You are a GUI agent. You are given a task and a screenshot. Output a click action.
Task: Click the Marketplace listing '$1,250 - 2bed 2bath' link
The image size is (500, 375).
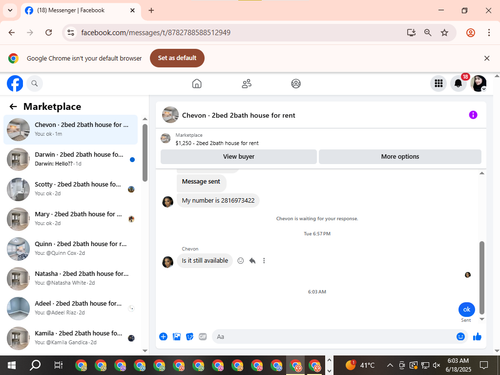coord(217,143)
